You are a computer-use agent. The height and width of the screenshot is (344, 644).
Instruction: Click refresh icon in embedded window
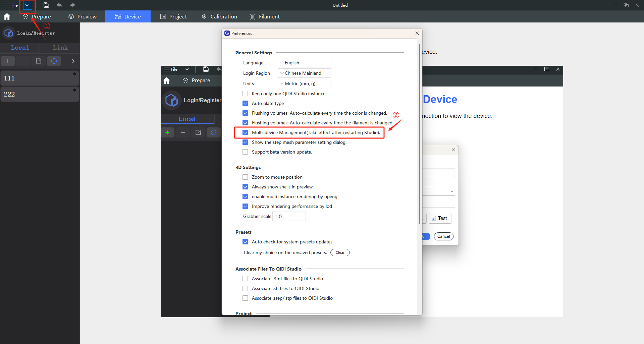coord(214,132)
